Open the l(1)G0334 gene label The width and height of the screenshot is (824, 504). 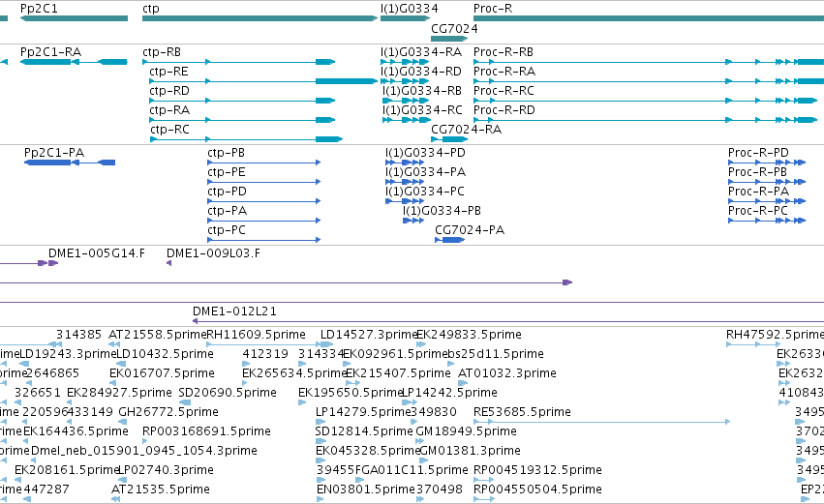tap(409, 9)
